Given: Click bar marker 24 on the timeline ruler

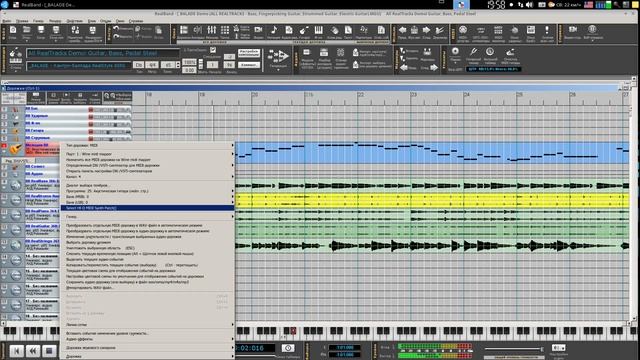Looking at the screenshot, I should coord(467,95).
